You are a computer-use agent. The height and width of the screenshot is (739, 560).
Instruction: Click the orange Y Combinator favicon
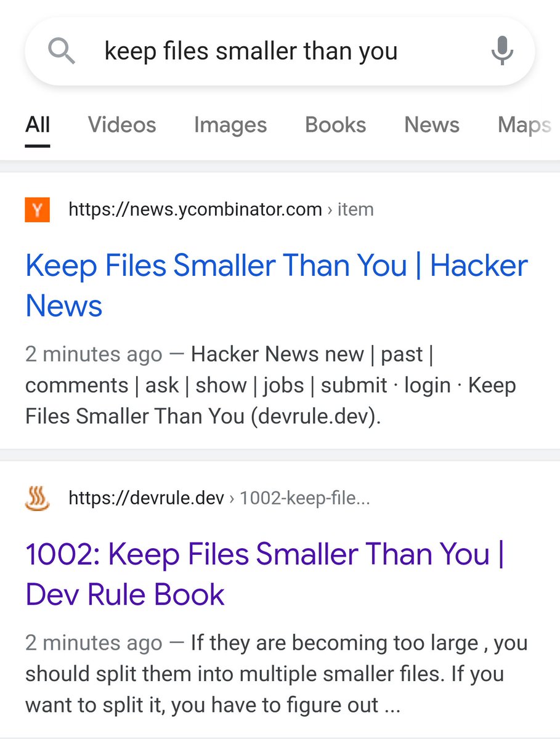(x=37, y=209)
